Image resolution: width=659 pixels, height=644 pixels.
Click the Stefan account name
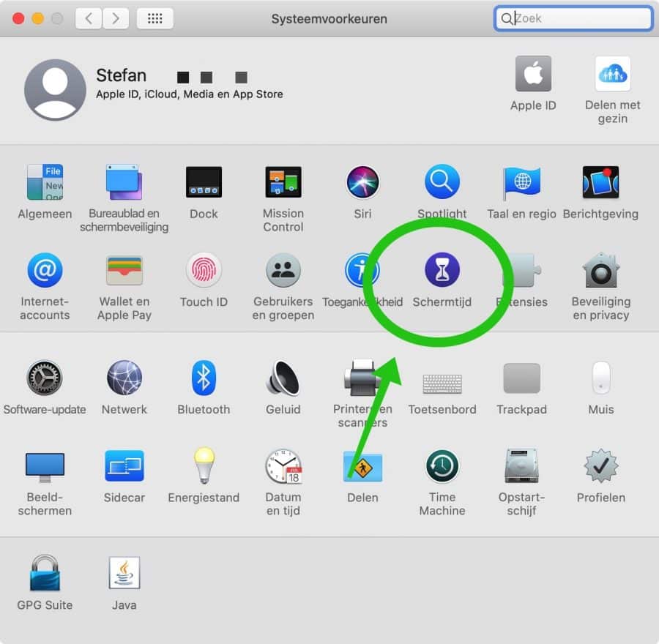121,75
